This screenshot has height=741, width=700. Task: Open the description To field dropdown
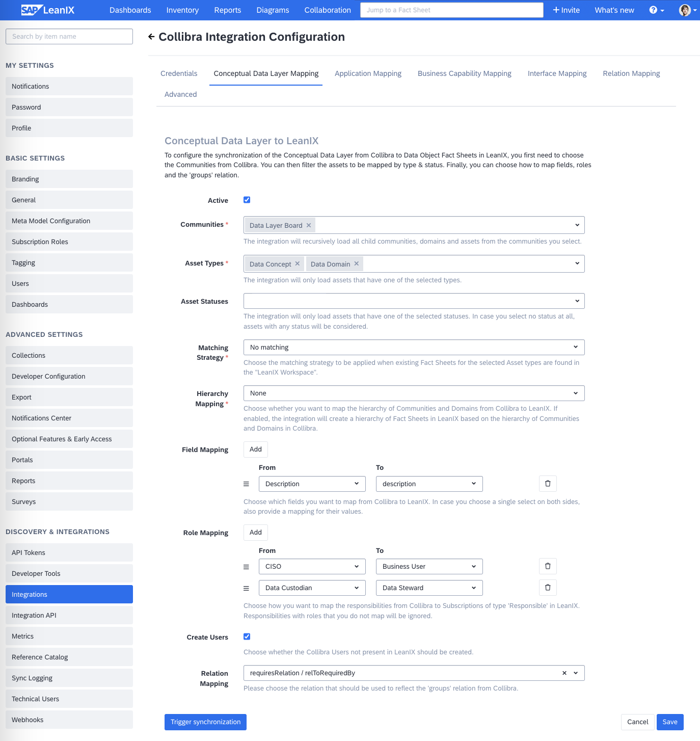point(429,484)
